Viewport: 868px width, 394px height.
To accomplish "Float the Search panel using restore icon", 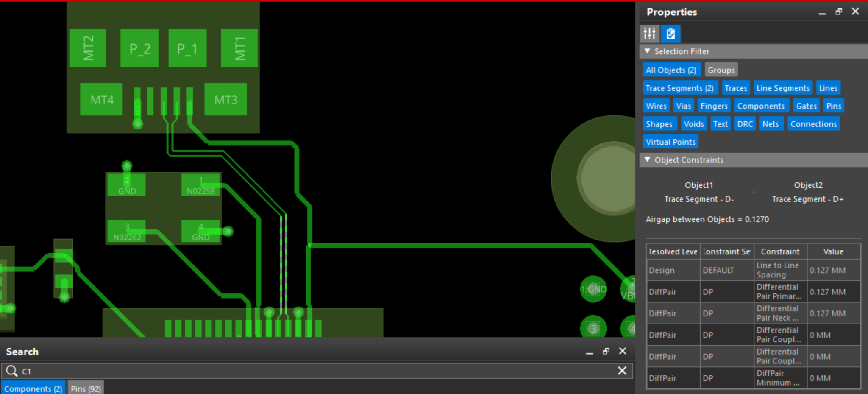I will (606, 351).
